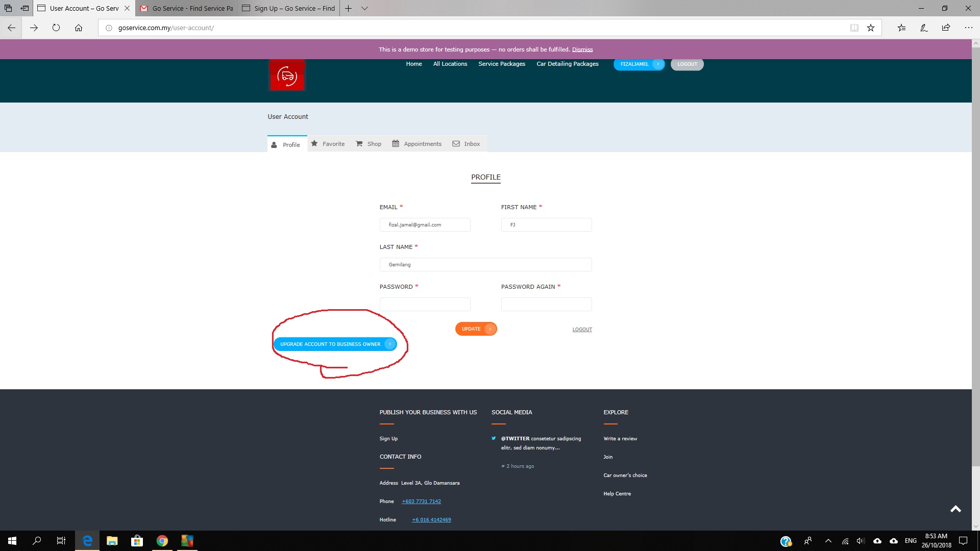This screenshot has height=551, width=980.
Task: Click the FIZALJAMEL account chevron
Action: coord(658,64)
